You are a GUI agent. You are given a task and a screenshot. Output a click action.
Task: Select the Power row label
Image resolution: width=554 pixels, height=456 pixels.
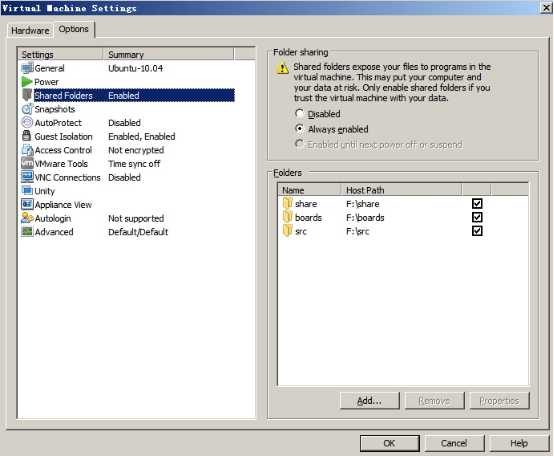coord(46,82)
